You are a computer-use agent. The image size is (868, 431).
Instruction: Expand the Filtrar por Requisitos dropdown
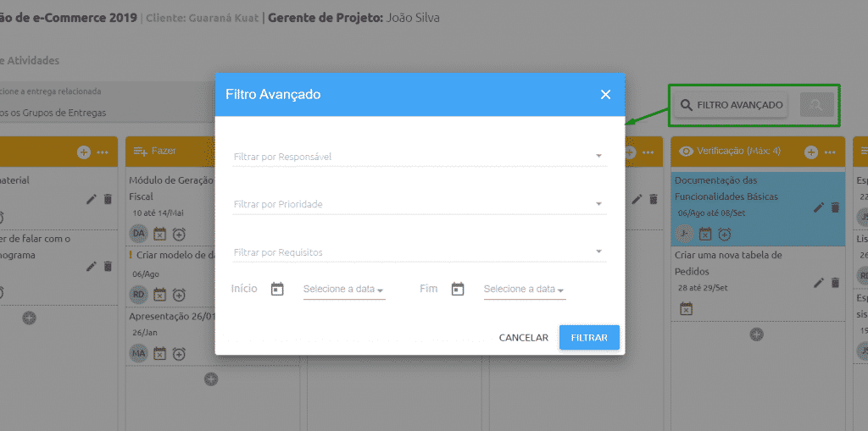(420, 251)
